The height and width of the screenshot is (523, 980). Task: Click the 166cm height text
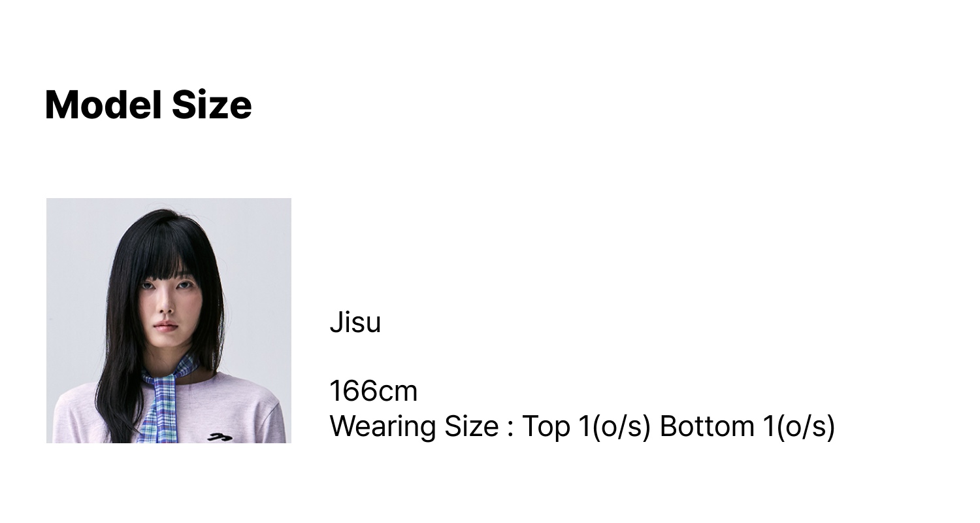(x=373, y=391)
